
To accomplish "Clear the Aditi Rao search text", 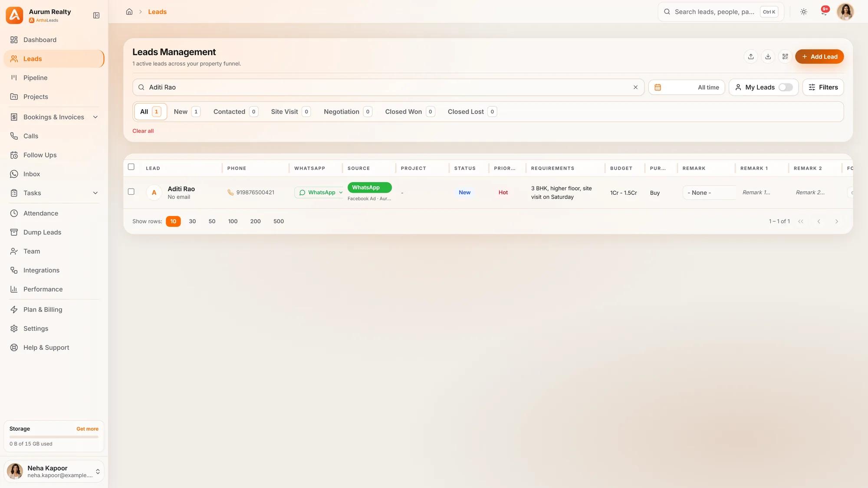I will (x=635, y=87).
